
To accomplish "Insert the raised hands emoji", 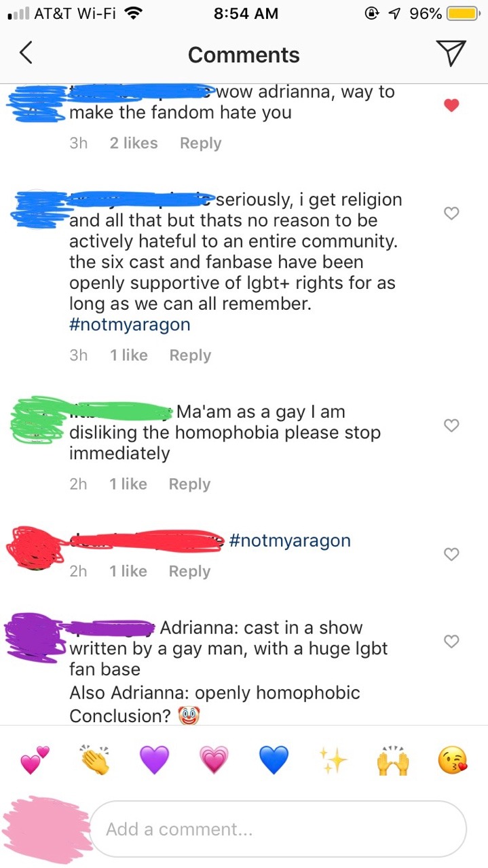I will (393, 760).
